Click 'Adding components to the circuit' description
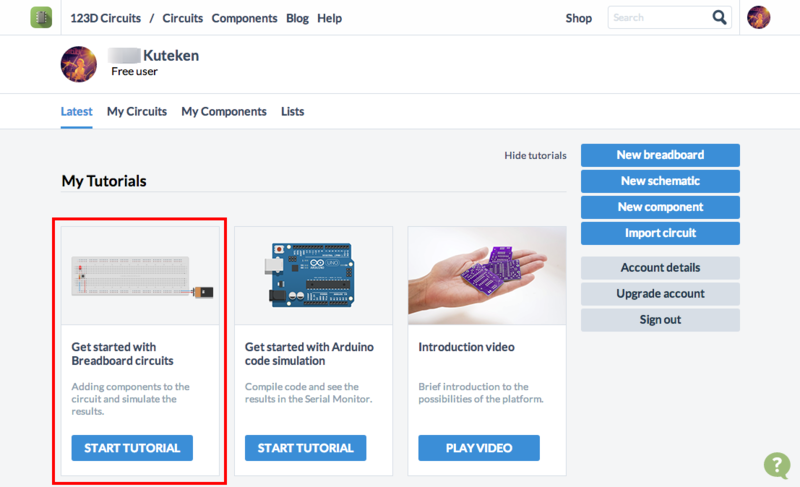The height and width of the screenshot is (487, 800). point(131,399)
